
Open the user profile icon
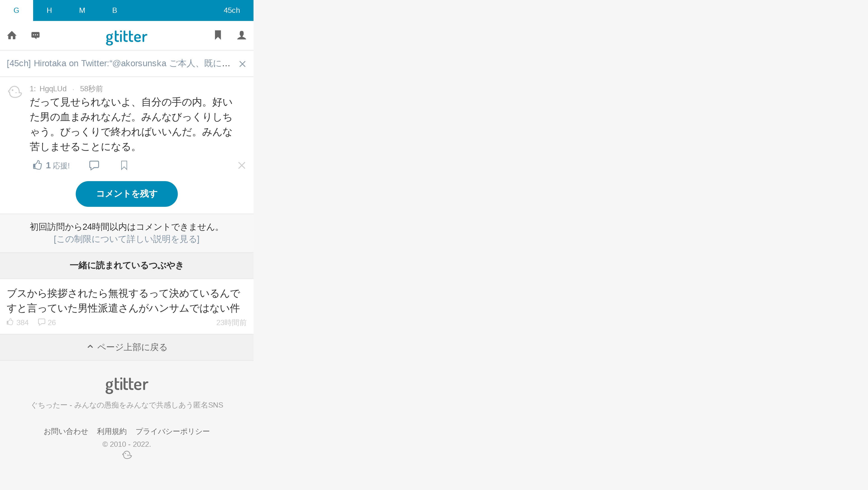242,35
